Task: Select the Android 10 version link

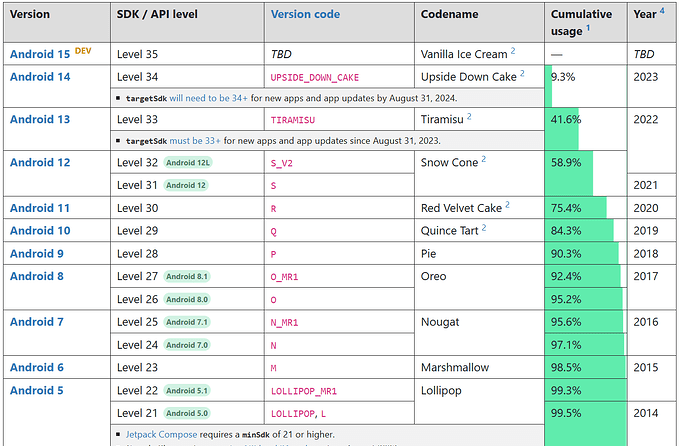Action: tap(40, 231)
